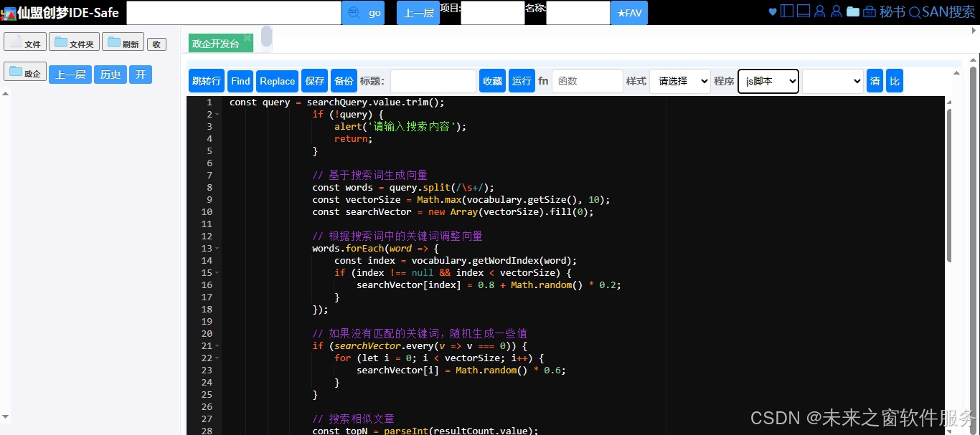Image resolution: width=980 pixels, height=435 pixels.
Task: Open the empty dropdown beside js脚本
Action: (x=833, y=81)
